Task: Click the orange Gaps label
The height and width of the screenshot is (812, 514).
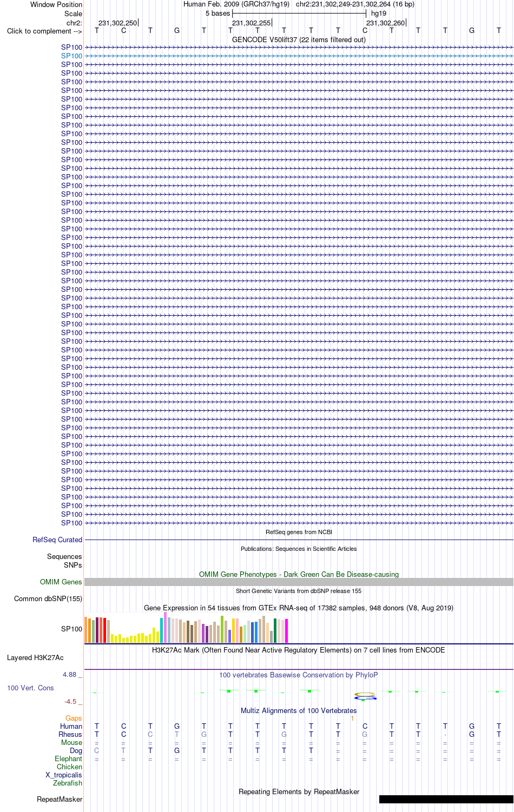Action: pyautogui.click(x=74, y=718)
